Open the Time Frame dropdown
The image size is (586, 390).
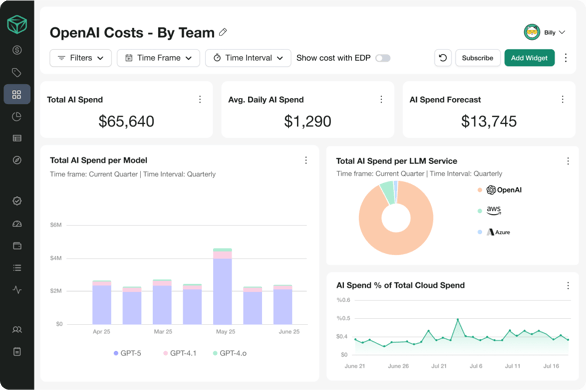pyautogui.click(x=158, y=58)
